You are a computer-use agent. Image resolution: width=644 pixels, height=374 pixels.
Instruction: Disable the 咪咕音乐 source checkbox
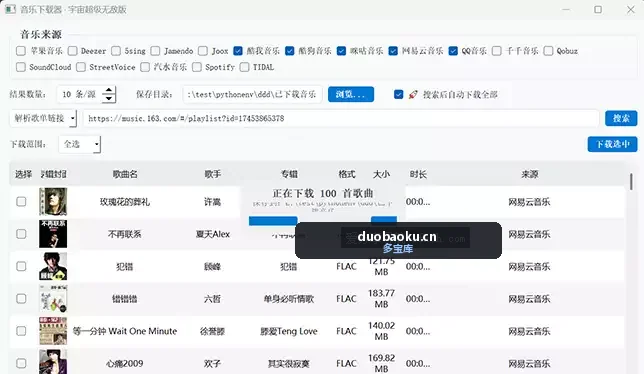click(341, 51)
